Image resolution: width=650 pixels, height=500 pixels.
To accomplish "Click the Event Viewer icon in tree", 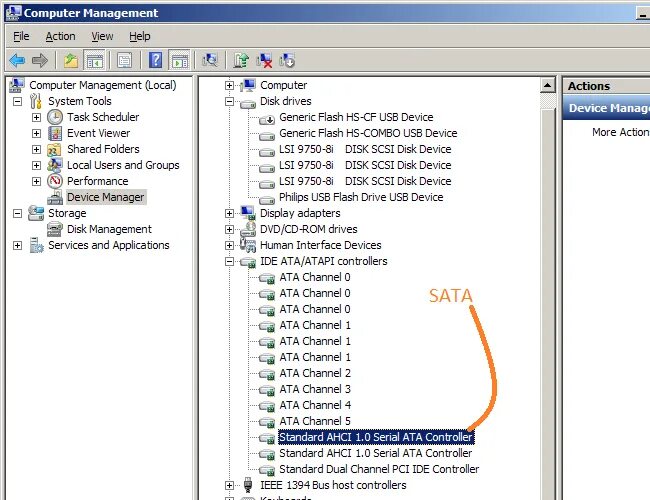I will coord(55,133).
